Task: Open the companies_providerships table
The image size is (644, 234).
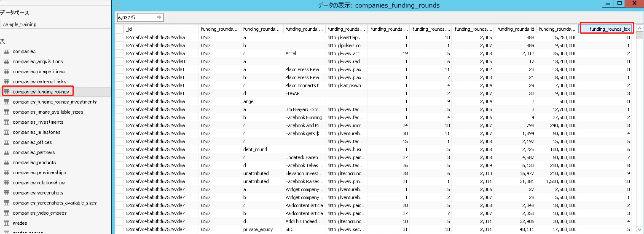Action: click(x=39, y=173)
